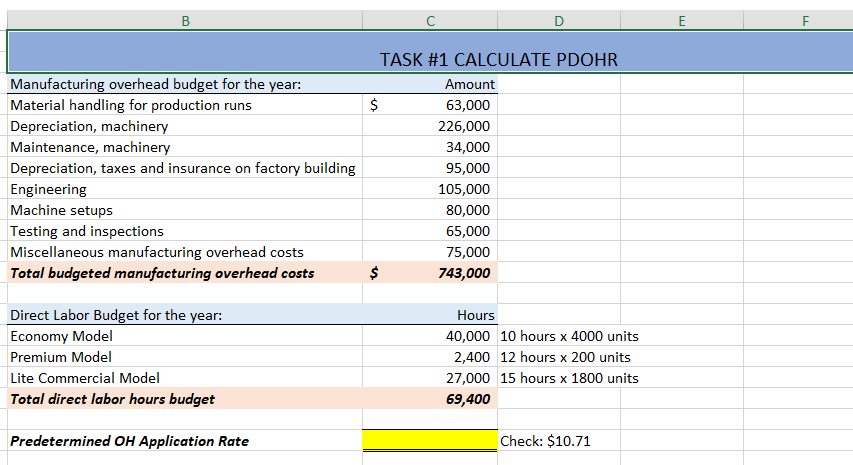Click the 'Maintenance, machinery' label cell

tap(185, 147)
